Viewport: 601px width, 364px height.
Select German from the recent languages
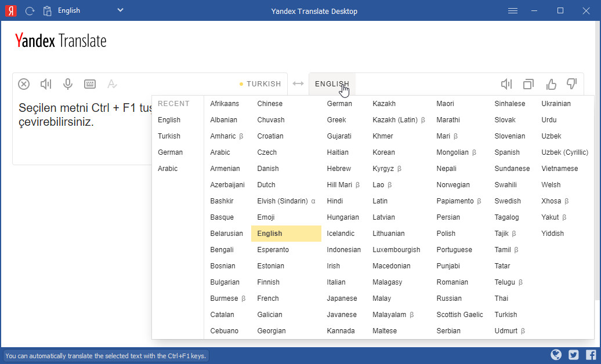click(170, 152)
